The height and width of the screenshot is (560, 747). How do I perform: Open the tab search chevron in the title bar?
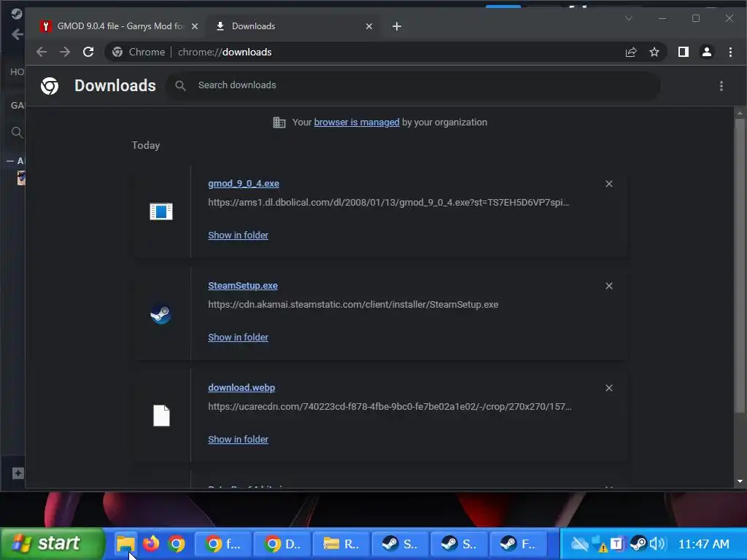[629, 18]
